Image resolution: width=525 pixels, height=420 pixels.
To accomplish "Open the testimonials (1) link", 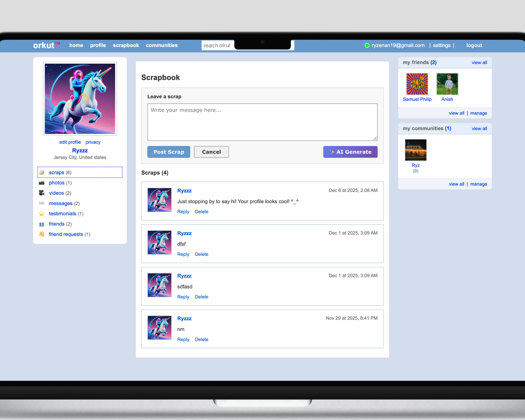I will pyautogui.click(x=66, y=214).
